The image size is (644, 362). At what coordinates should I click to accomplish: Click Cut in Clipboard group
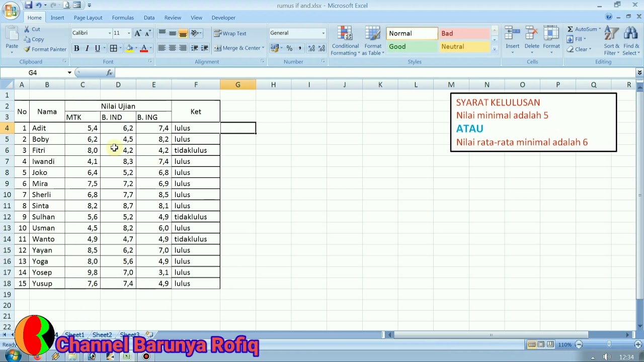(x=31, y=29)
